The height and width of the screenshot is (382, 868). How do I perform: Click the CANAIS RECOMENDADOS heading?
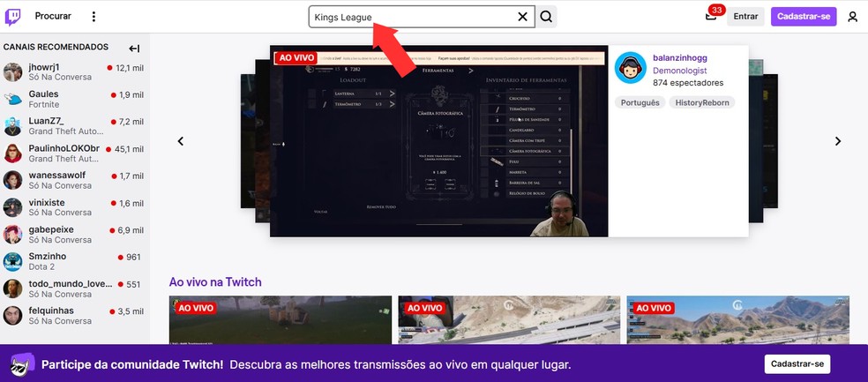click(56, 47)
